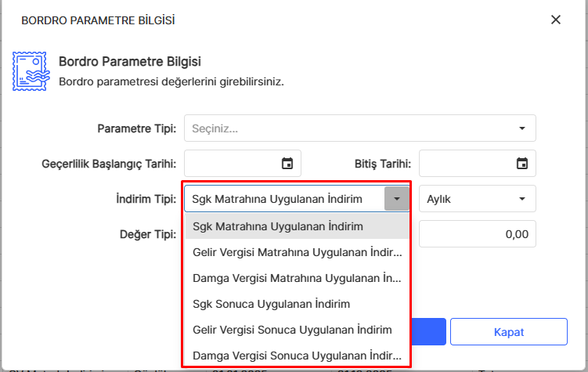Click the Geçerlilik Başlangıç Tarihi date field
This screenshot has height=372, width=588.
tap(232, 164)
